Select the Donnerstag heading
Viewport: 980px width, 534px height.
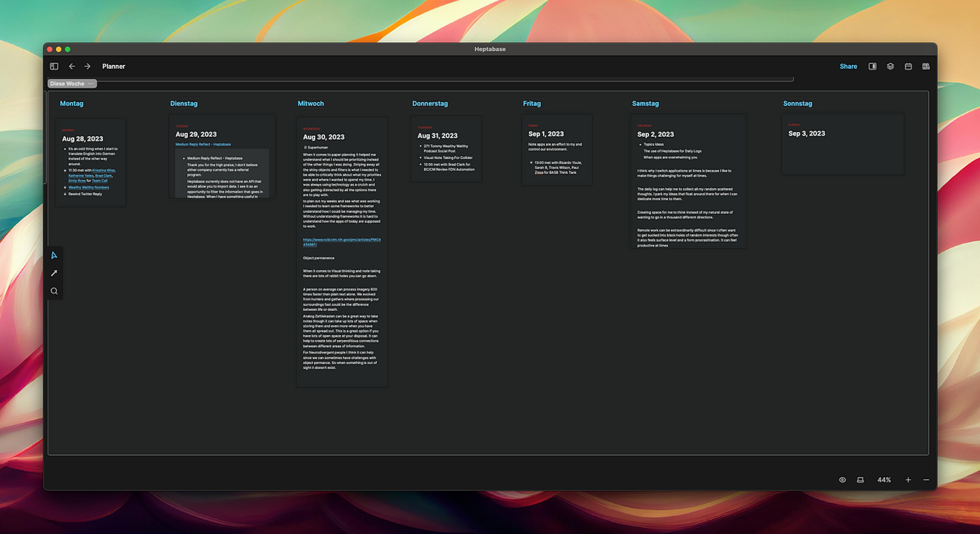(x=430, y=103)
